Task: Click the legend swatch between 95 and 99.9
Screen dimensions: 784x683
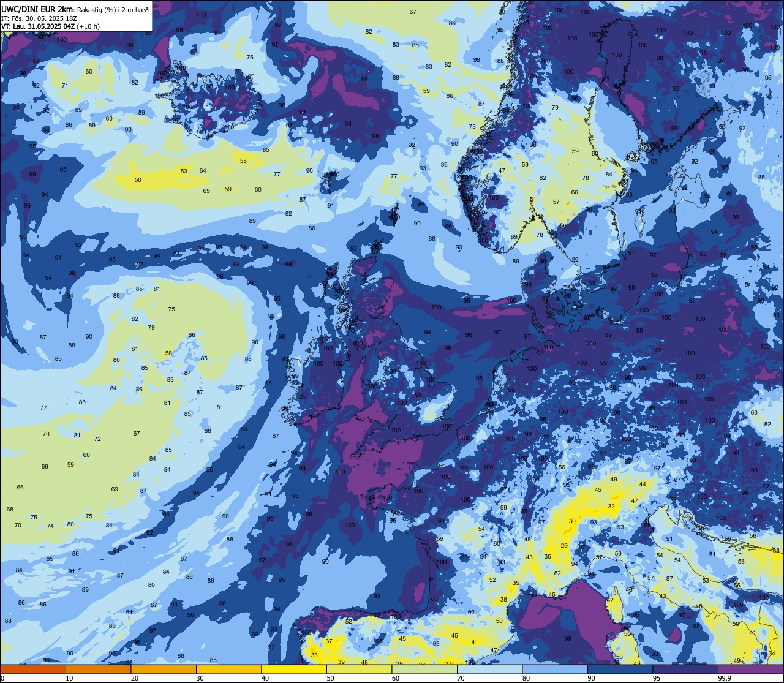Action: pos(685,670)
